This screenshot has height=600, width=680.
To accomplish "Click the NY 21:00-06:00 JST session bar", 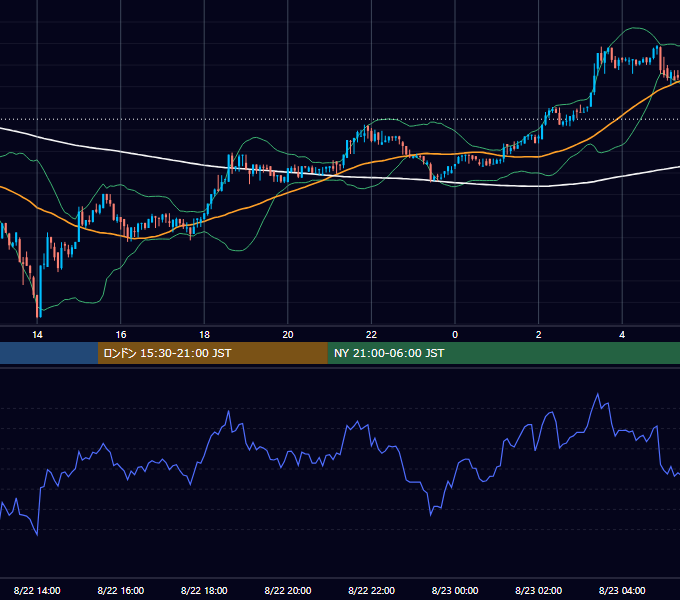I will click(503, 353).
